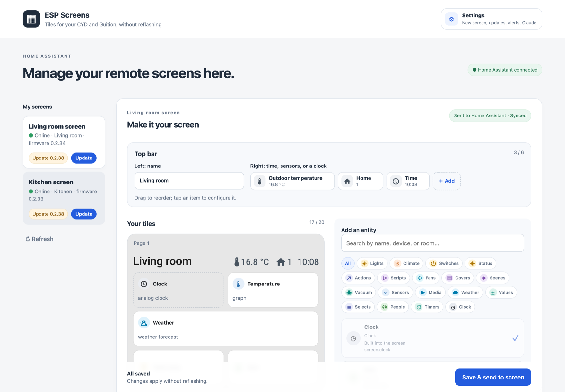Filter entities by Media

tap(430, 292)
